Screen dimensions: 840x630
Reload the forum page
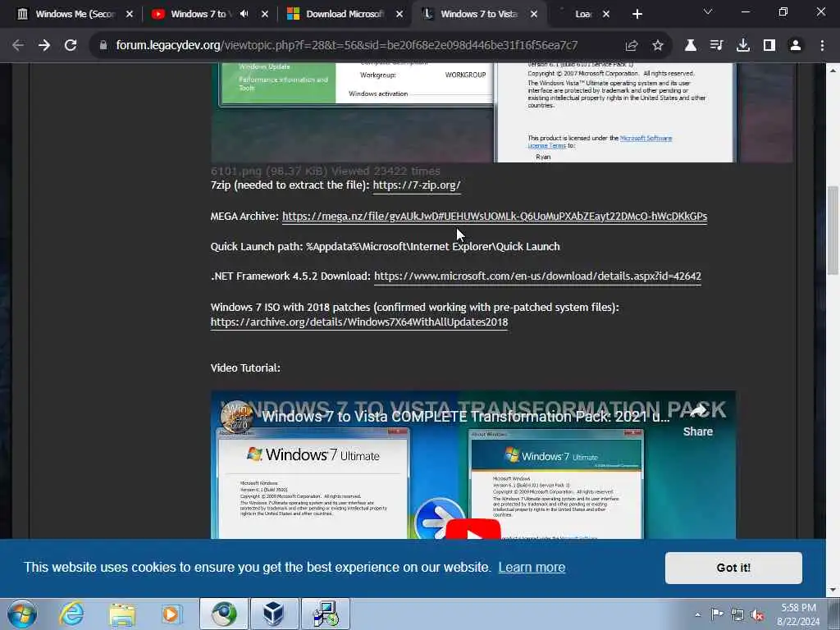coord(71,46)
